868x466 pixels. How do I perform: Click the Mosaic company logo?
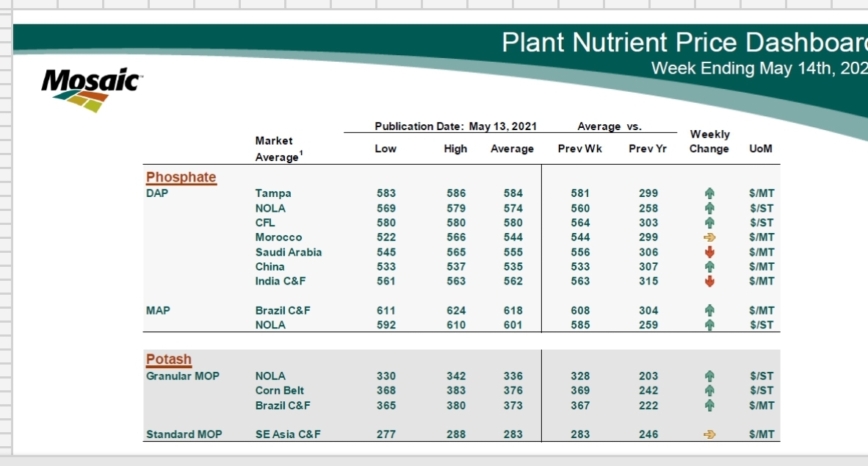pyautogui.click(x=90, y=88)
